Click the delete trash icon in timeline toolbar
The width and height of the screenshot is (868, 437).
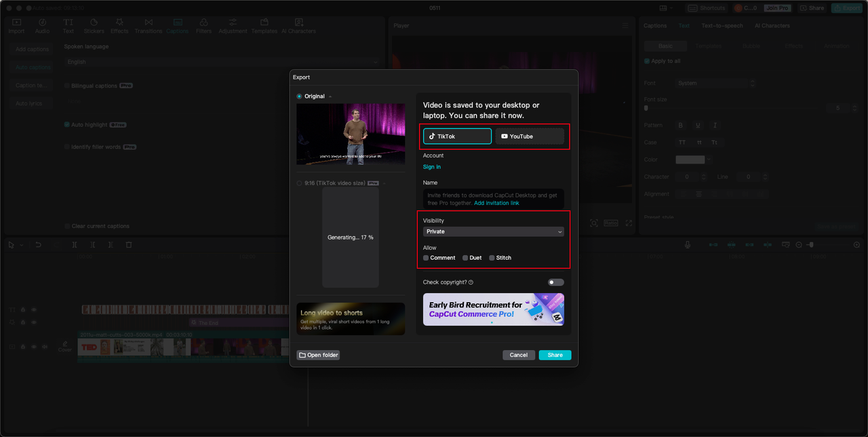pyautogui.click(x=129, y=245)
